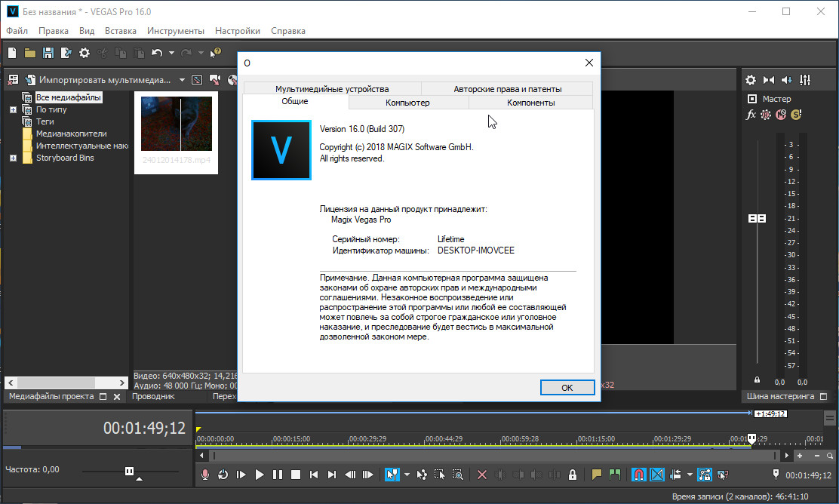Toggle loop playback in the transport bar

(223, 475)
